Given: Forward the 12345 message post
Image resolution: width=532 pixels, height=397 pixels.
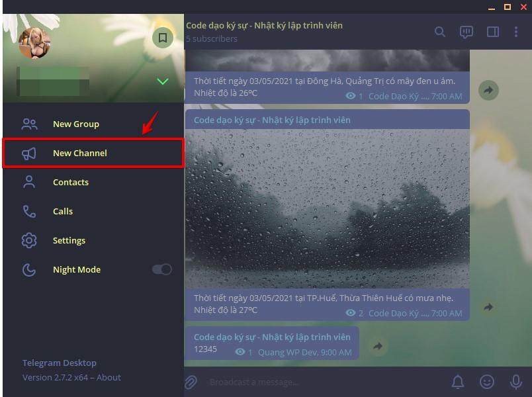Looking at the screenshot, I should 378,346.
